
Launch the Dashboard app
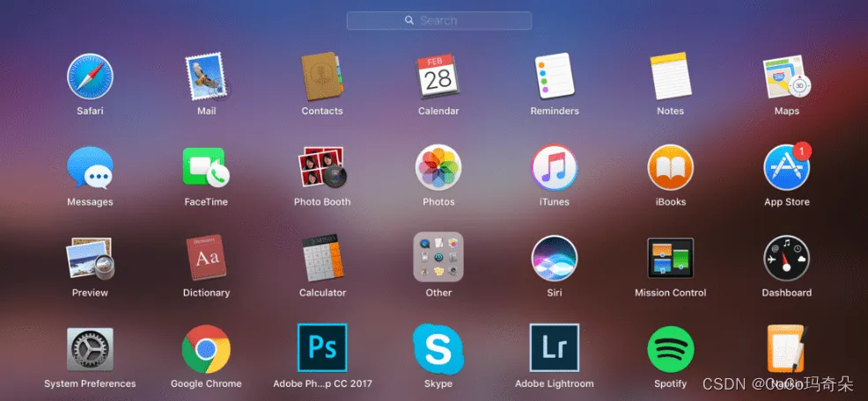787,259
